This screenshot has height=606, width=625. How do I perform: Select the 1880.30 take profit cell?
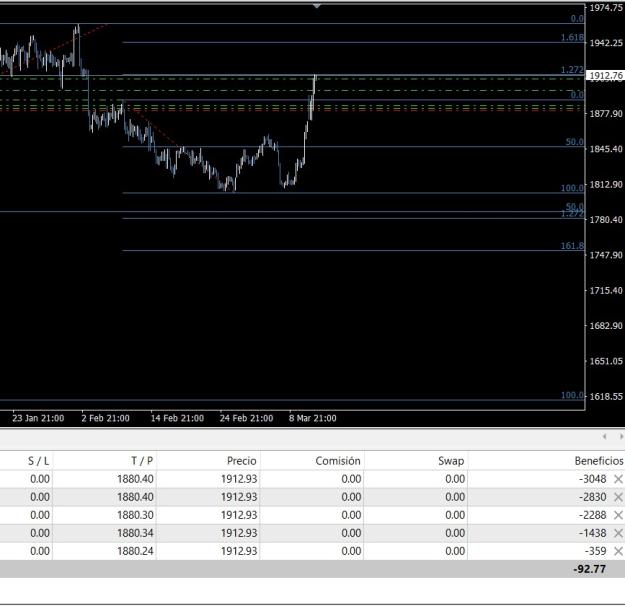(135, 515)
